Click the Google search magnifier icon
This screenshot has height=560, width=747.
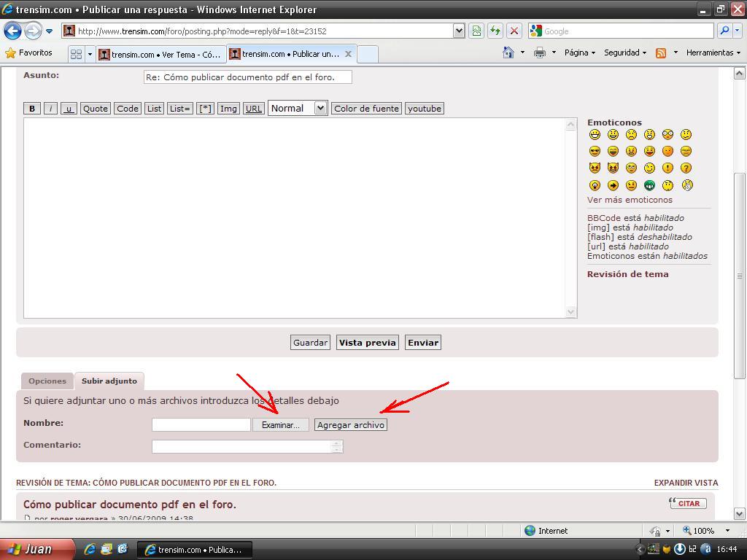[724, 31]
